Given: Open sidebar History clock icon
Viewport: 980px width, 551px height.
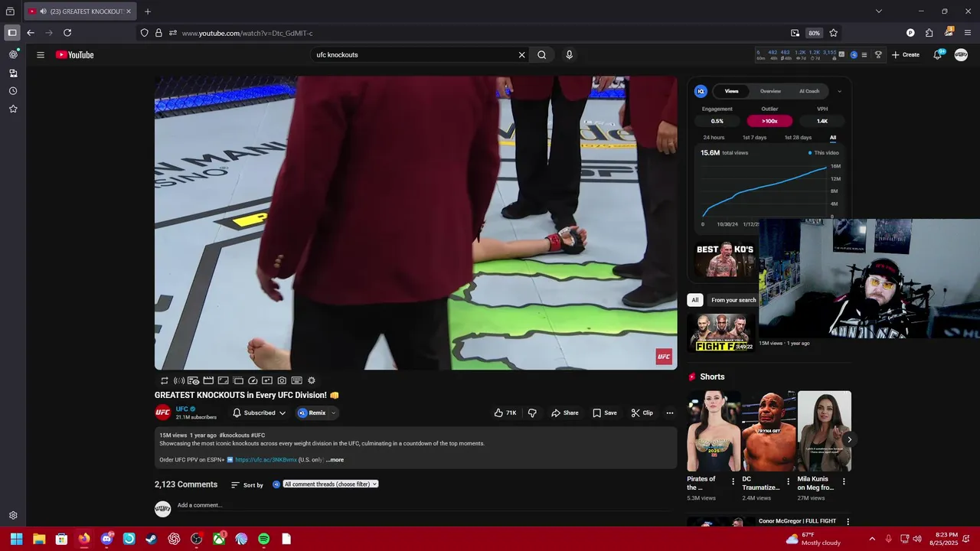Looking at the screenshot, I should pos(13,91).
